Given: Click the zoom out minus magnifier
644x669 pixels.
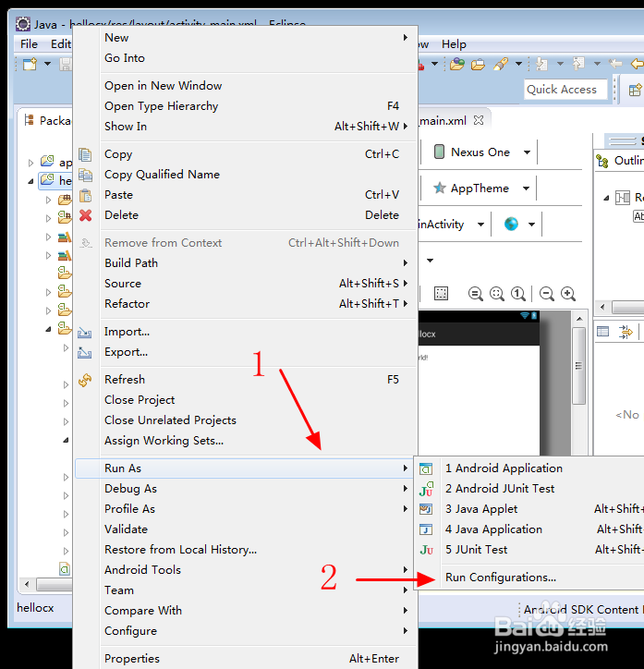Looking at the screenshot, I should point(546,294).
